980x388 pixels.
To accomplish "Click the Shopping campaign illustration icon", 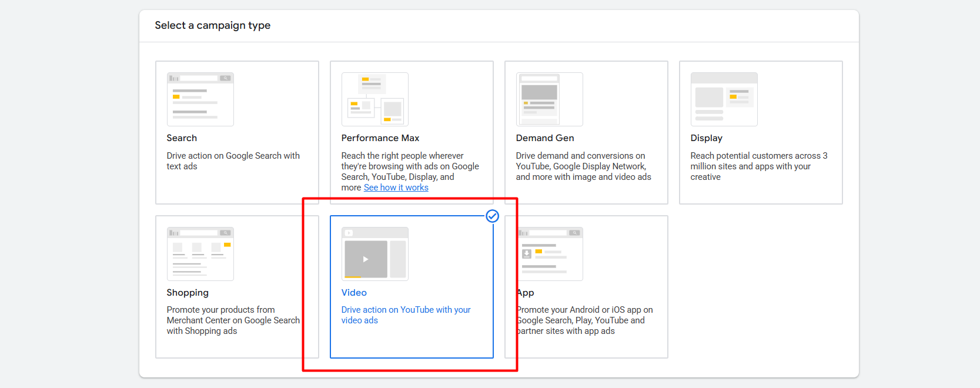I will point(200,254).
